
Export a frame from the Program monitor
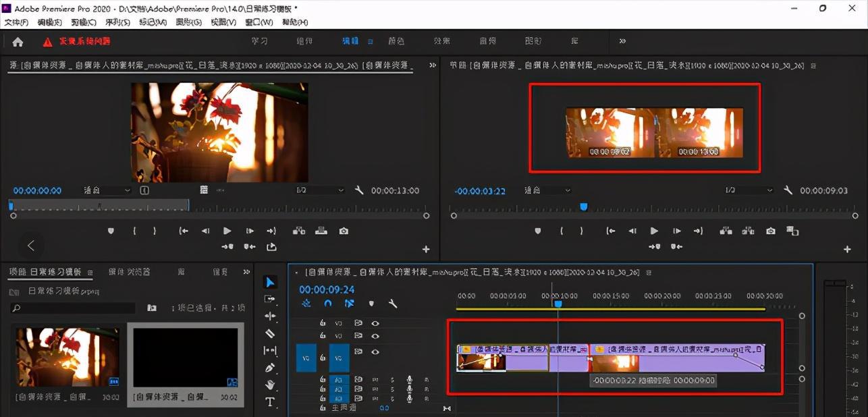[x=771, y=231]
